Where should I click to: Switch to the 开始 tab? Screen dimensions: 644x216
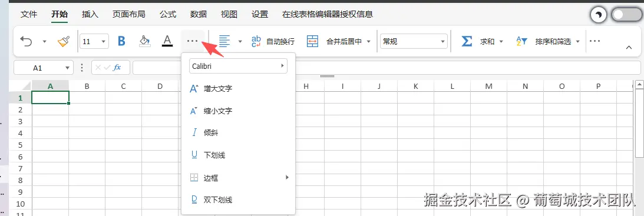coord(60,14)
